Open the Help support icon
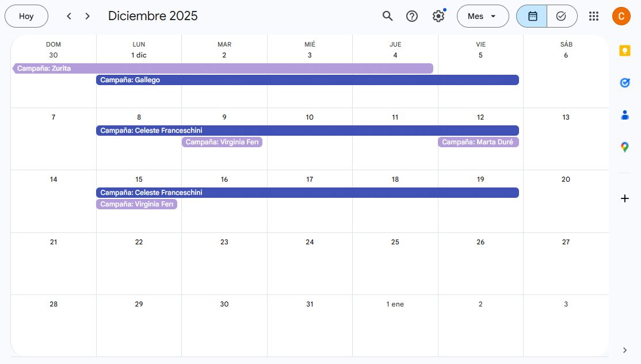 [412, 16]
